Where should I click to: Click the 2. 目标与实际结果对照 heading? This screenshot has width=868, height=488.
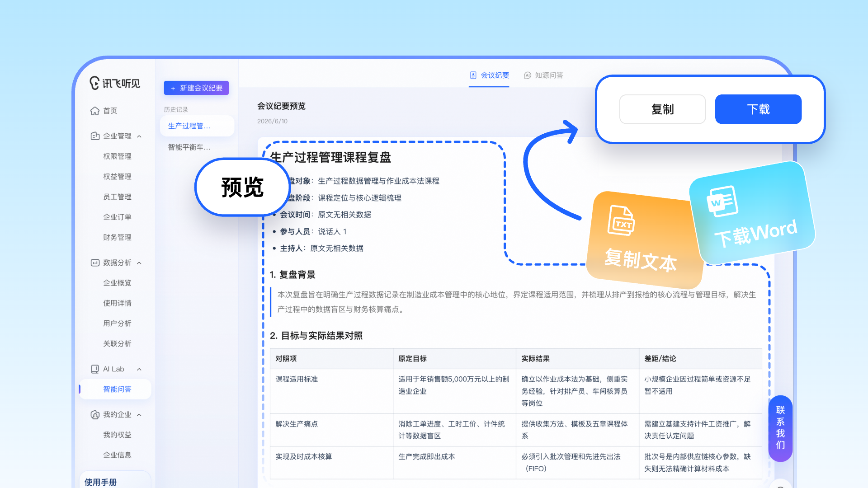click(x=316, y=336)
